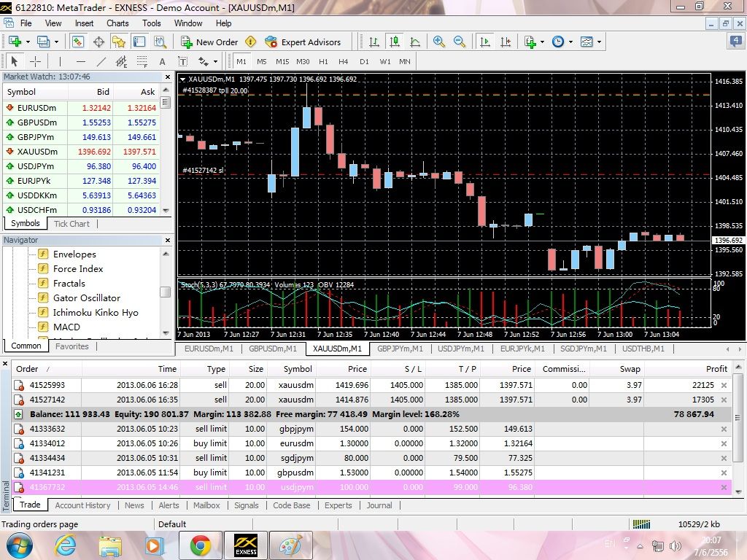Zoom out of the chart

(460, 42)
